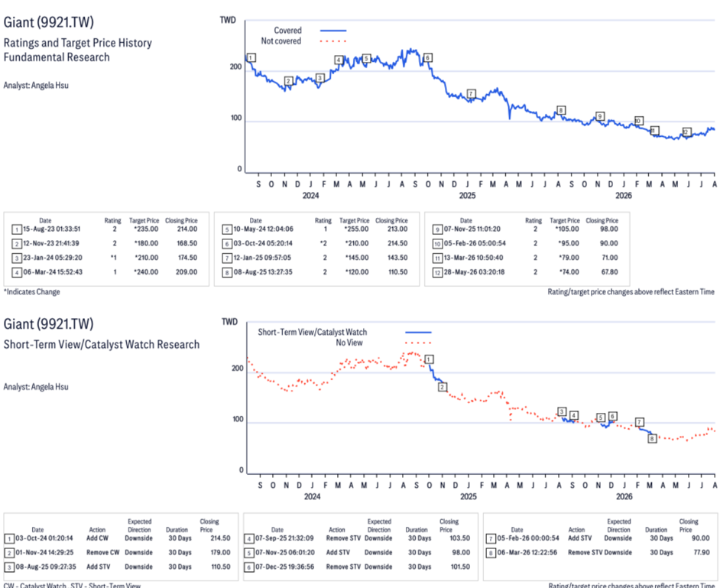The image size is (720, 588).
Task: Select the 07-Sep-25 21:32:09 date row
Action: 284,538
